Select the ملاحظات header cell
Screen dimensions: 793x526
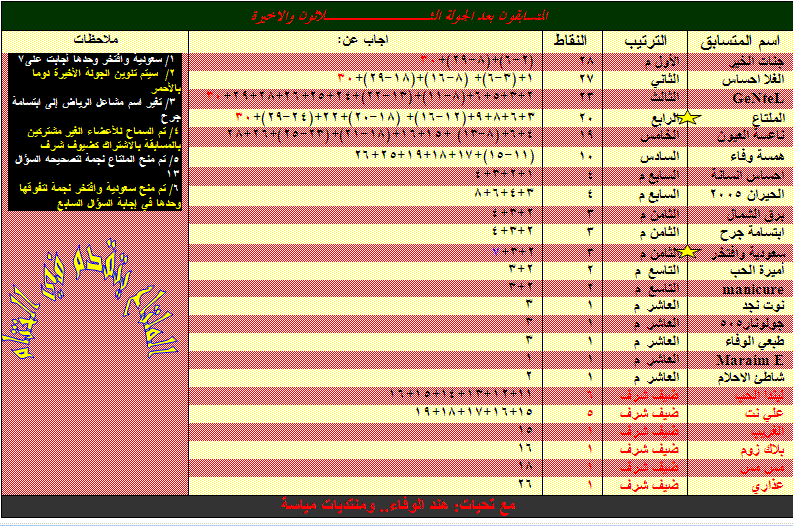tap(94, 39)
